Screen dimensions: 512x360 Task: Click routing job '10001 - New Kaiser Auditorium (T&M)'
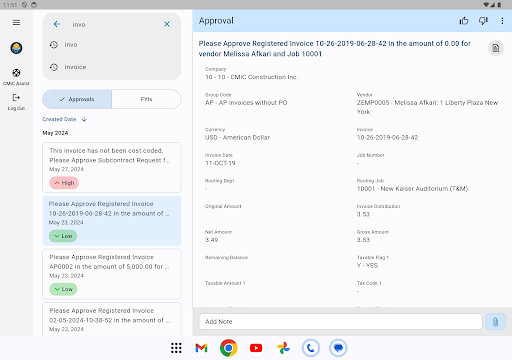point(412,189)
